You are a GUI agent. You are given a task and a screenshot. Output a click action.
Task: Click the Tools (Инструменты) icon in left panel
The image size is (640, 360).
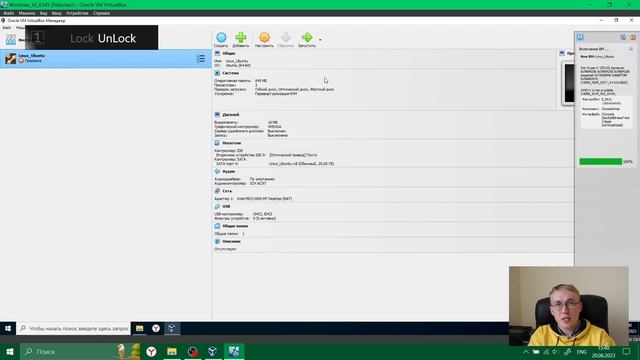[x=11, y=40]
